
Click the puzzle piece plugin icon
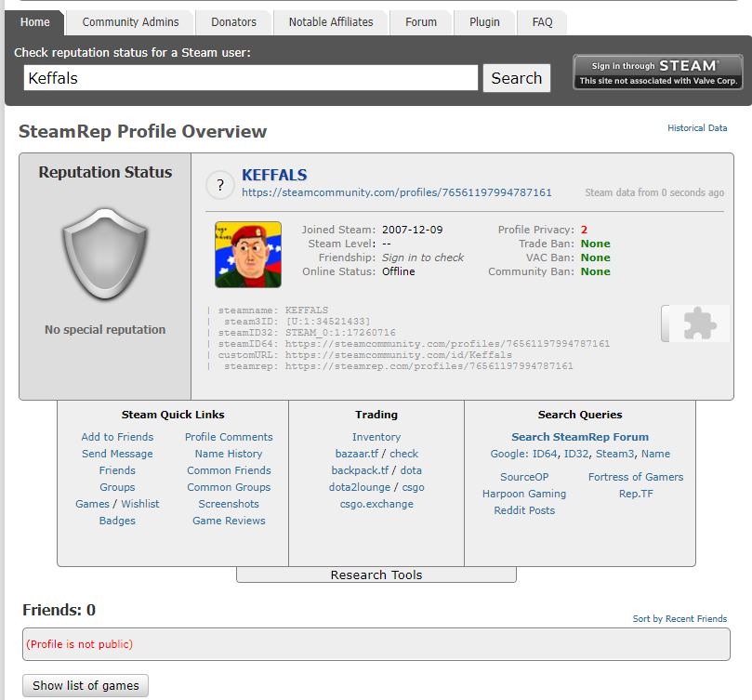699,324
